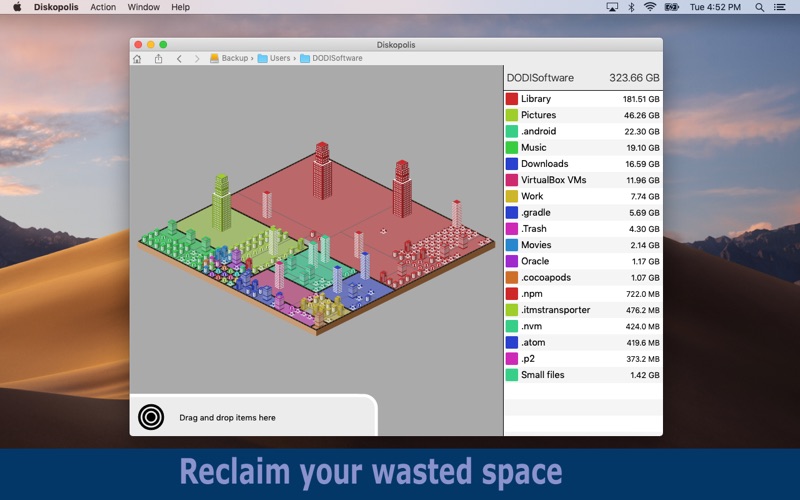Click the tallest red Library tower

point(322,171)
